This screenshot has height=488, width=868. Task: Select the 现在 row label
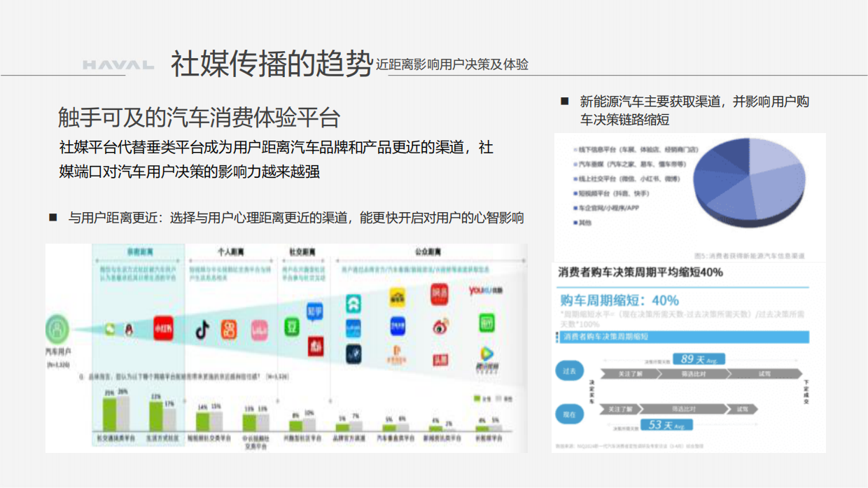tap(569, 414)
